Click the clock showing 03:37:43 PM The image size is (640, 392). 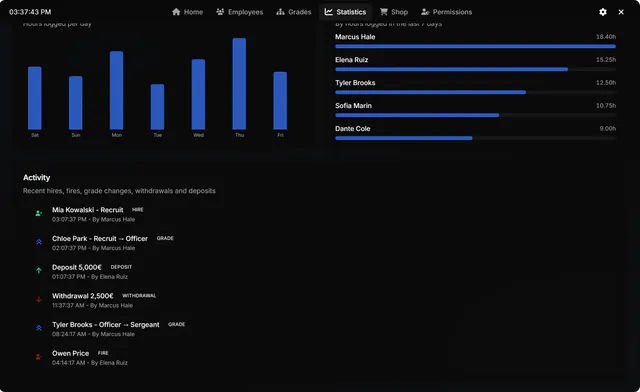pyautogui.click(x=30, y=12)
